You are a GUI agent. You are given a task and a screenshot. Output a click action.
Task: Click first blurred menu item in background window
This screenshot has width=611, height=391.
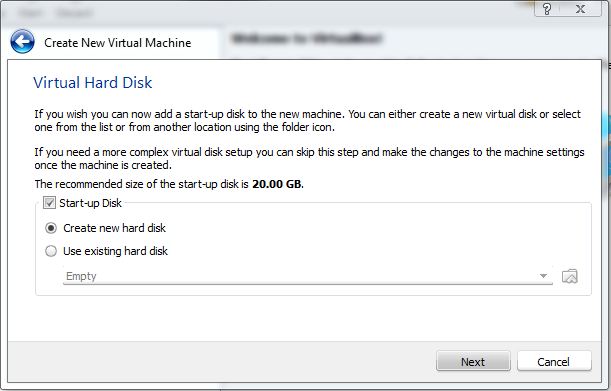coord(30,13)
